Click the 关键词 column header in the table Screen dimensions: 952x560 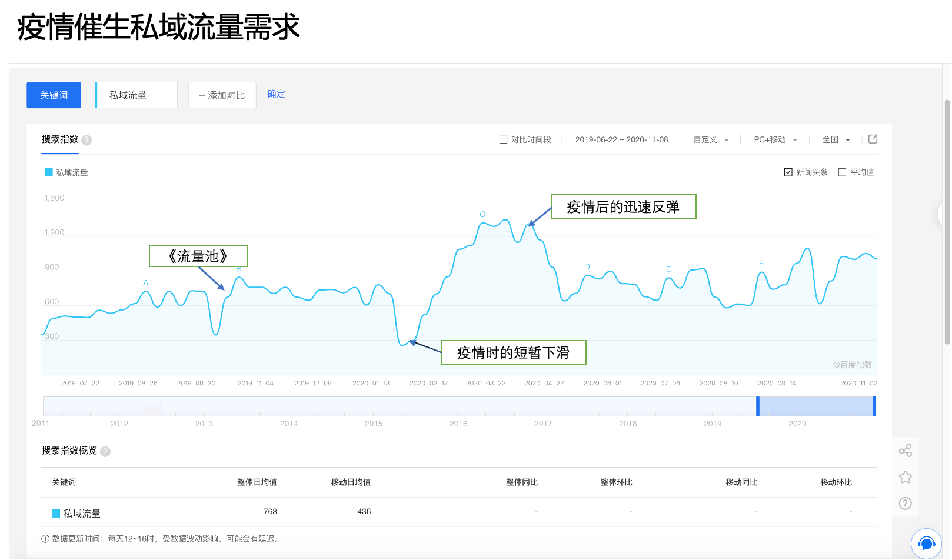64,482
